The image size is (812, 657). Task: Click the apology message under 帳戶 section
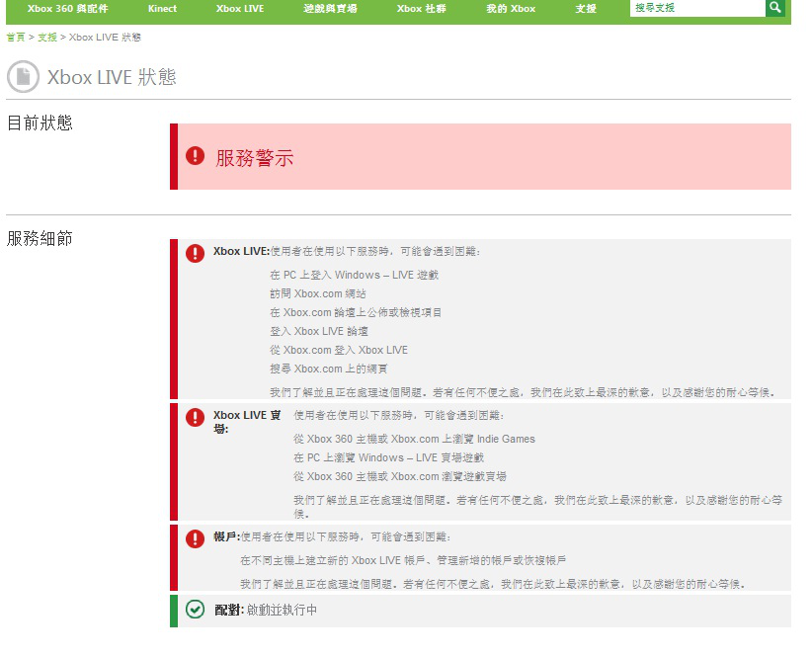(x=493, y=584)
